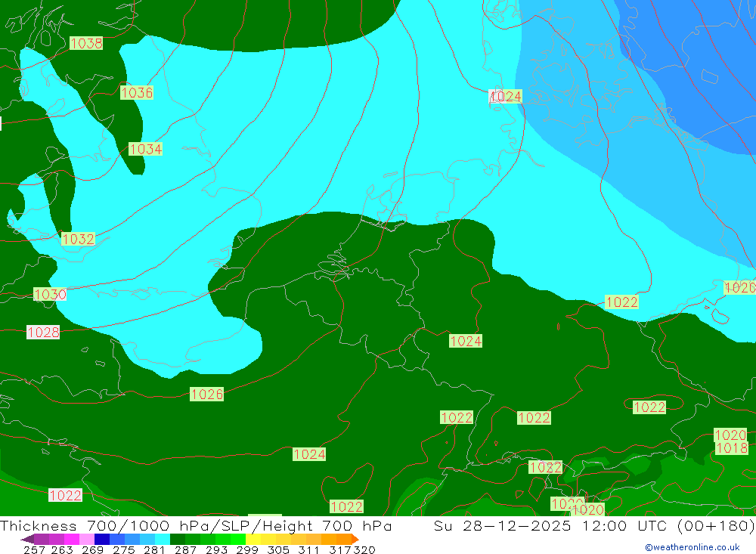Image resolution: width=756 pixels, height=554 pixels.
Task: Click the legend value 293
Action: [216, 549]
